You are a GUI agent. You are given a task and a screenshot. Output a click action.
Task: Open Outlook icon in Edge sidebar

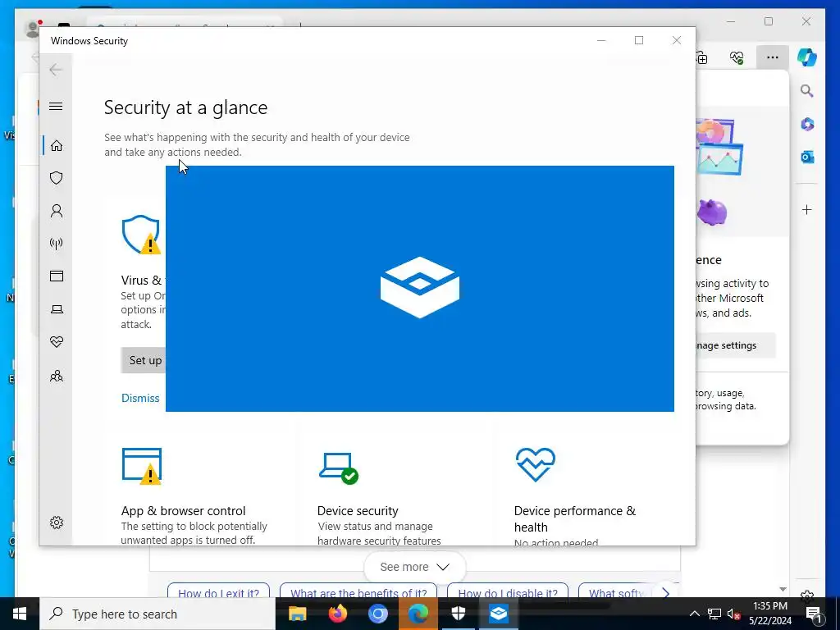point(807,157)
